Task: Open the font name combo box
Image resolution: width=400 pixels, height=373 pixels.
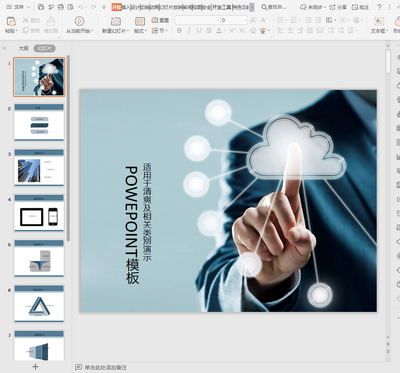Action: tap(197, 20)
